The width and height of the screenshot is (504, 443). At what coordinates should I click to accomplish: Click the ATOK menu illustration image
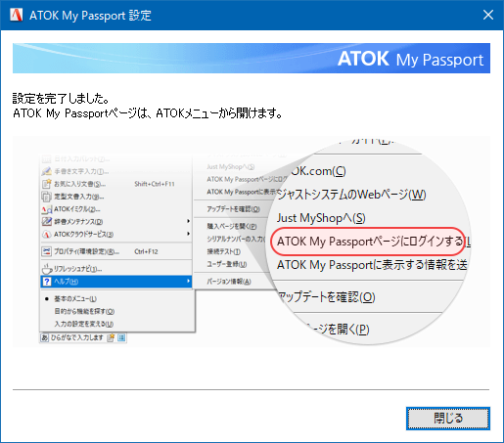pyautogui.click(x=252, y=242)
